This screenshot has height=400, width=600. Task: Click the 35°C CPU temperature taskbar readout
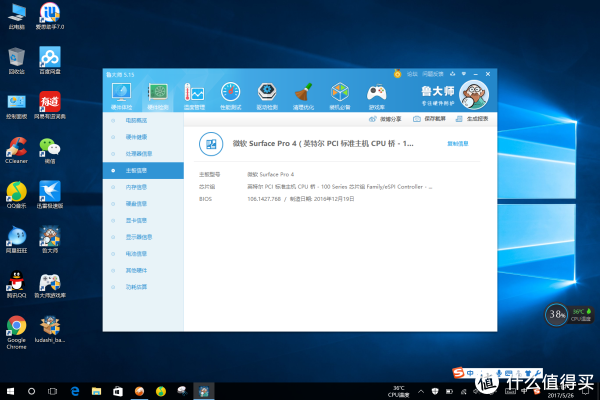[x=399, y=392]
